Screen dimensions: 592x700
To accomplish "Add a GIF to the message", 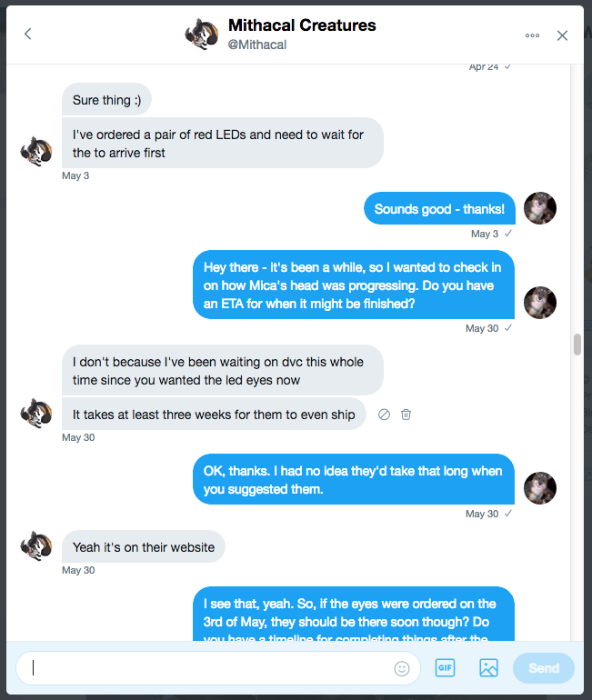I will [x=445, y=668].
